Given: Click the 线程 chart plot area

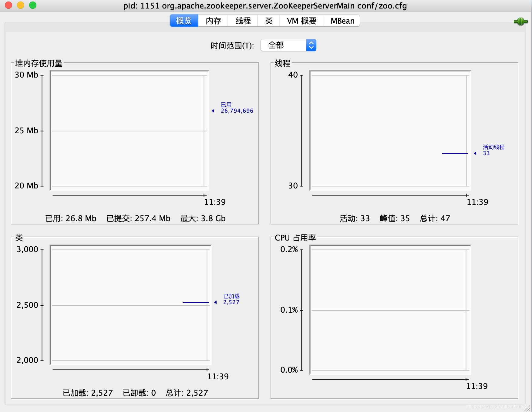Looking at the screenshot, I should [390, 130].
